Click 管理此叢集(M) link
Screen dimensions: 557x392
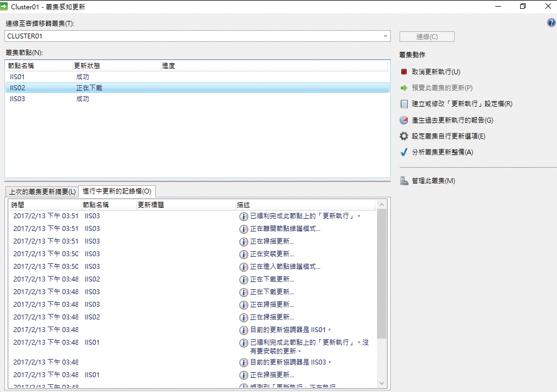433,181
